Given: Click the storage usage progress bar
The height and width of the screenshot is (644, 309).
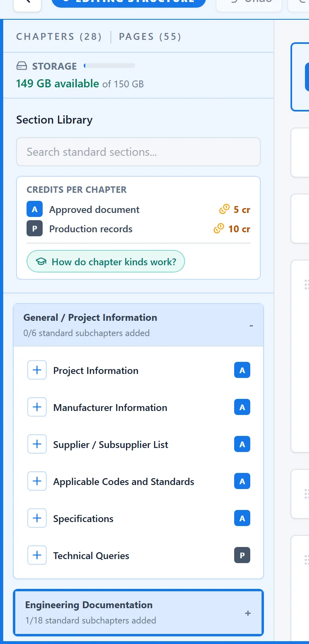Looking at the screenshot, I should coord(109,66).
